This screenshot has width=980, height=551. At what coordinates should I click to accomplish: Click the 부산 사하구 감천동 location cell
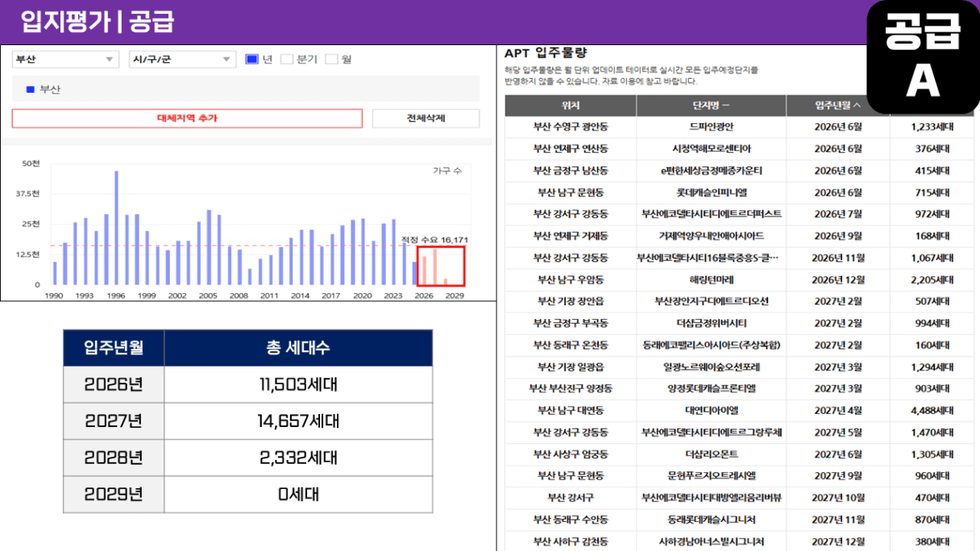tap(571, 541)
